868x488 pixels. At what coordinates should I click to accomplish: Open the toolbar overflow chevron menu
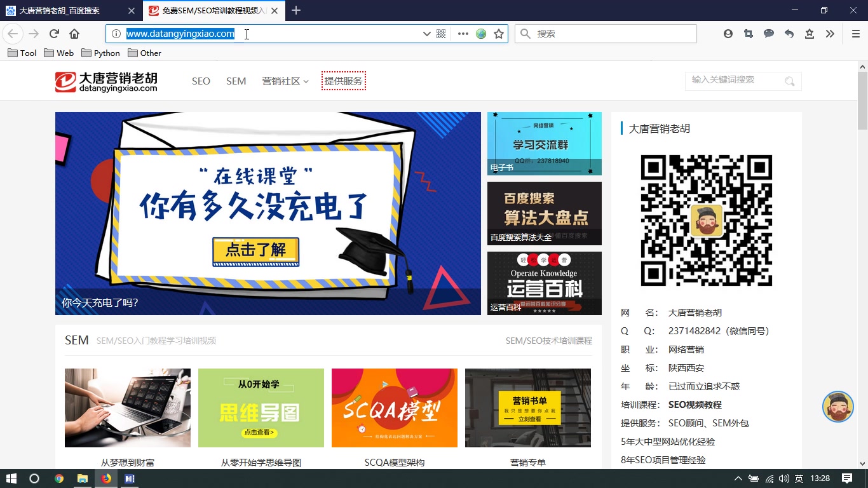click(830, 34)
